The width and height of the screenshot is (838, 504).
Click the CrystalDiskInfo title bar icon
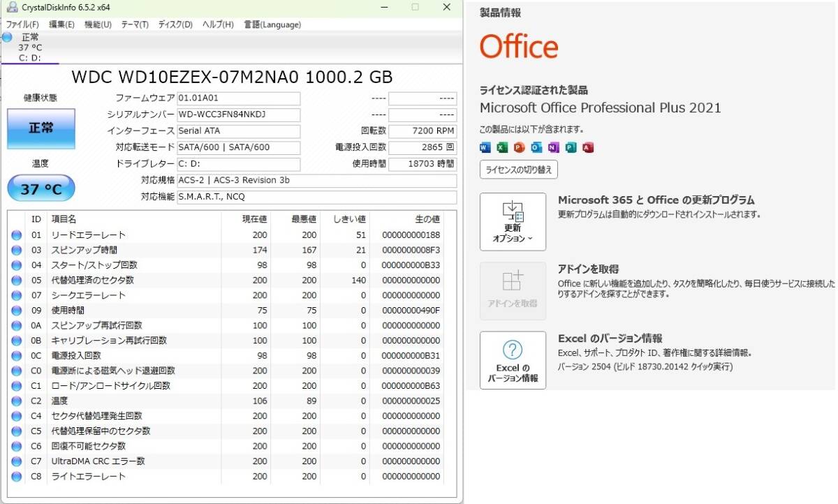(x=12, y=7)
